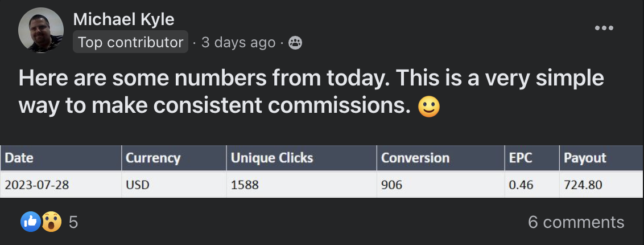The image size is (644, 245).
Task: Click the group audience icon beside timestamp
Action: click(295, 43)
